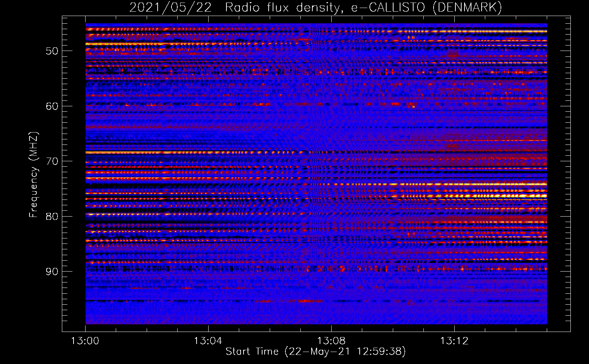
Task: Click the 60 frequency tick label
Action: click(52, 106)
